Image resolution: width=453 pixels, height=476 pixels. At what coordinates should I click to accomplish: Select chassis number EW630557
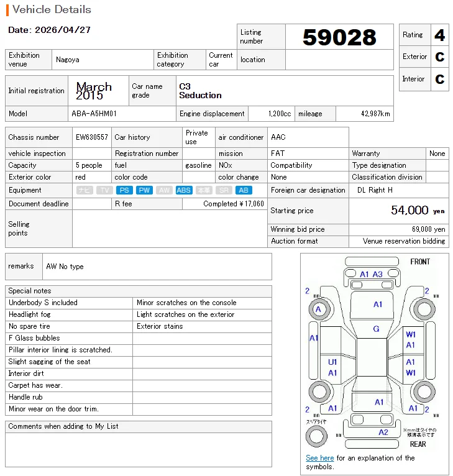[92, 137]
